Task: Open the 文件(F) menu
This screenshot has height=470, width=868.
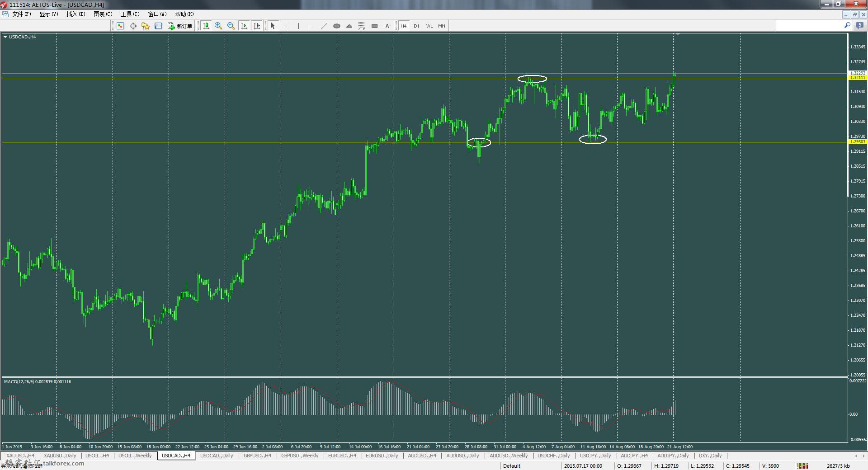Action: (22, 14)
